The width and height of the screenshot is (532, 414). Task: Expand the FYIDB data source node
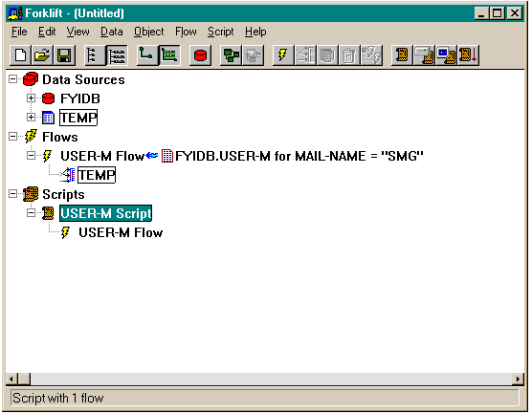click(31, 98)
